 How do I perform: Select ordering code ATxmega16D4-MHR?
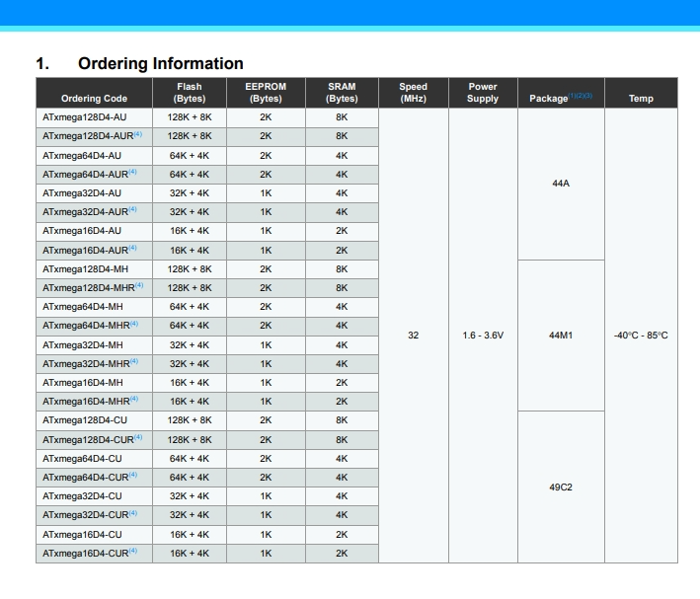click(86, 402)
